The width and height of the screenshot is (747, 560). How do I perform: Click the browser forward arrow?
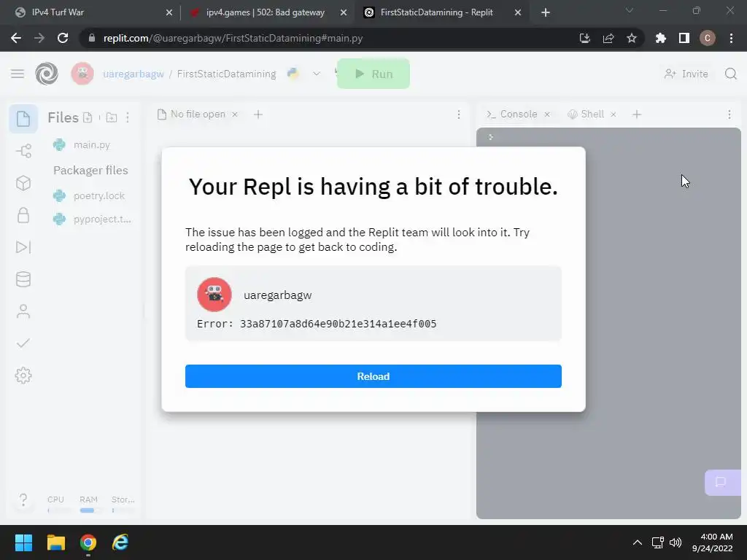tap(39, 38)
